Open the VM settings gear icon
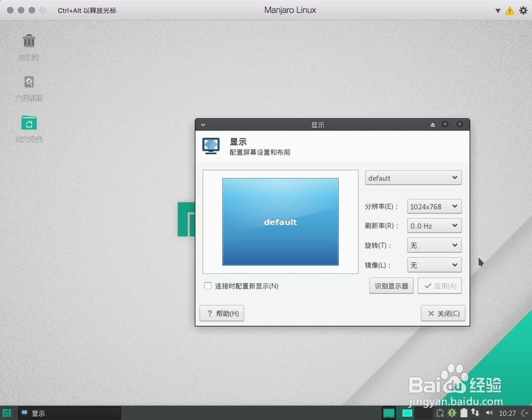 (523, 11)
